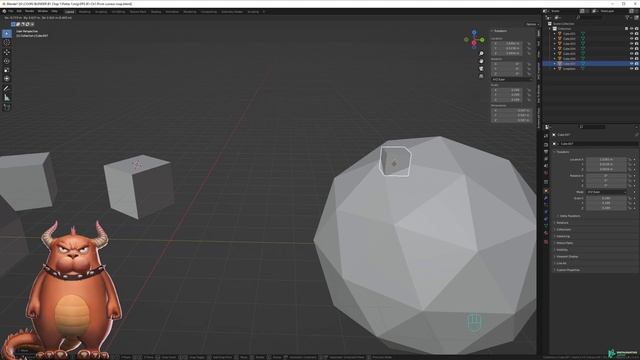The width and height of the screenshot is (640, 360).
Task: Click the outliner search field
Action: click(590, 18)
